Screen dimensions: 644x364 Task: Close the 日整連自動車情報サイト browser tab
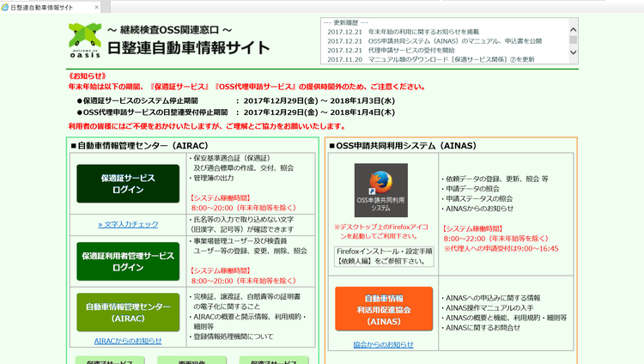(x=97, y=7)
